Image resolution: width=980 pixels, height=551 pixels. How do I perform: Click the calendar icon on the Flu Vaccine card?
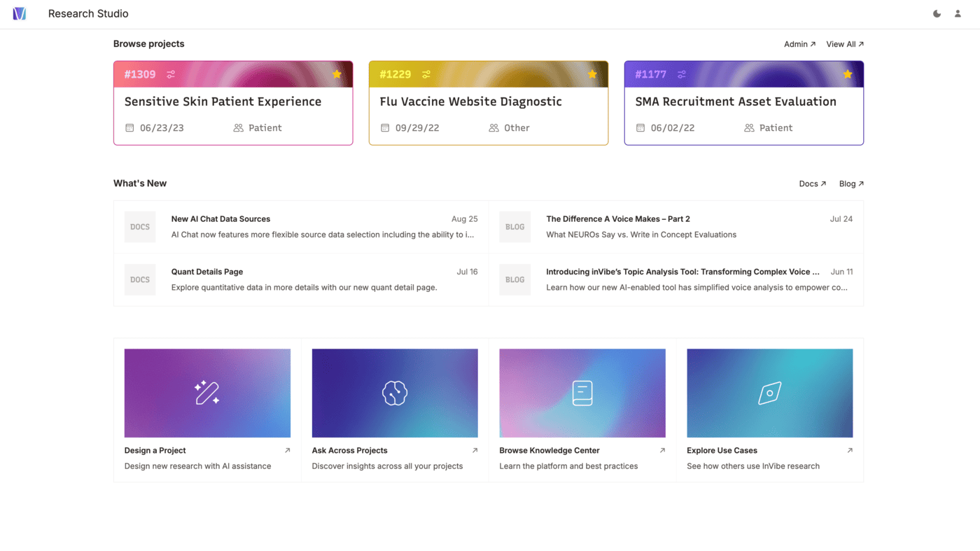(x=385, y=127)
